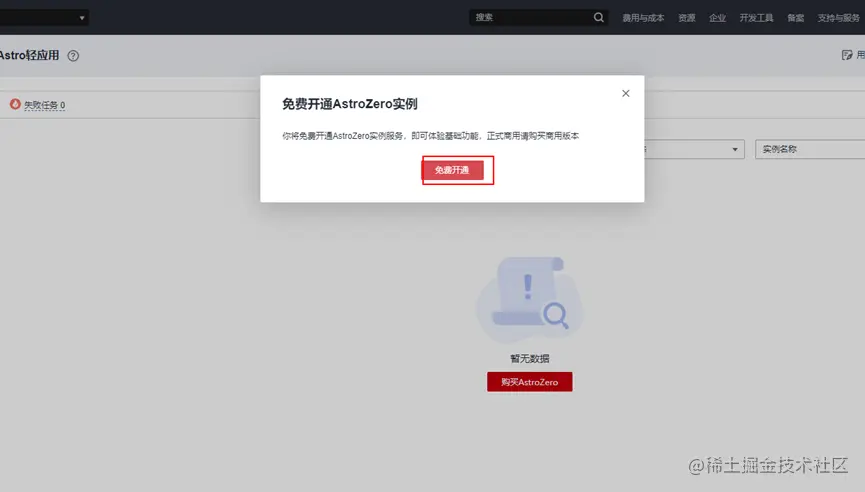Expand the region dropdown in top-left

point(44,18)
